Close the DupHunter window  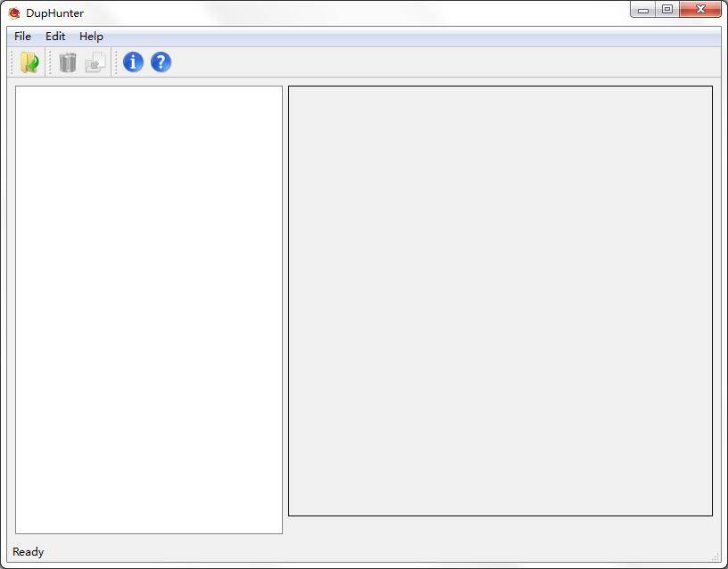tap(699, 10)
